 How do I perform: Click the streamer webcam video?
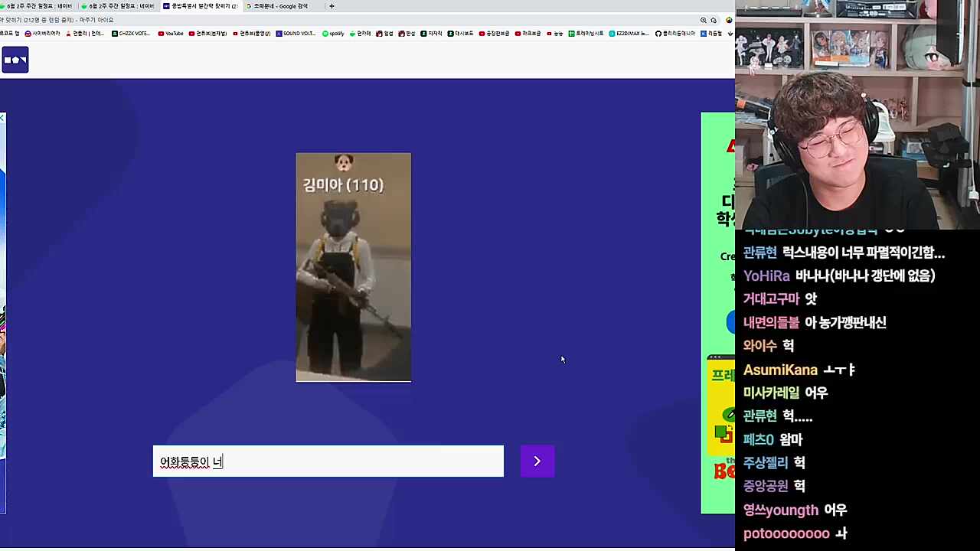pyautogui.click(x=857, y=115)
